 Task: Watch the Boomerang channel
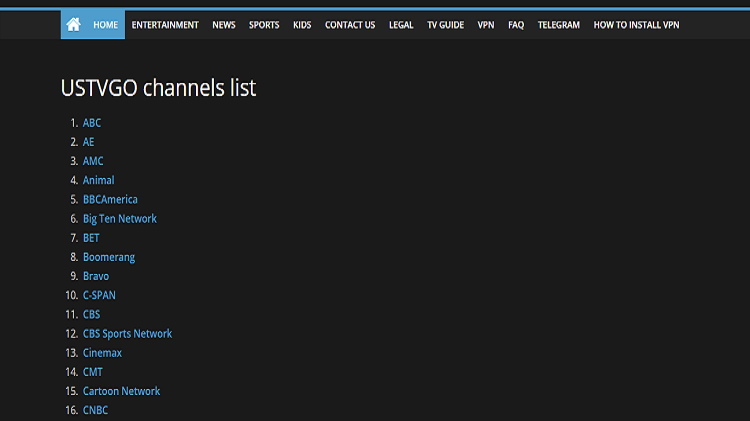tap(109, 257)
